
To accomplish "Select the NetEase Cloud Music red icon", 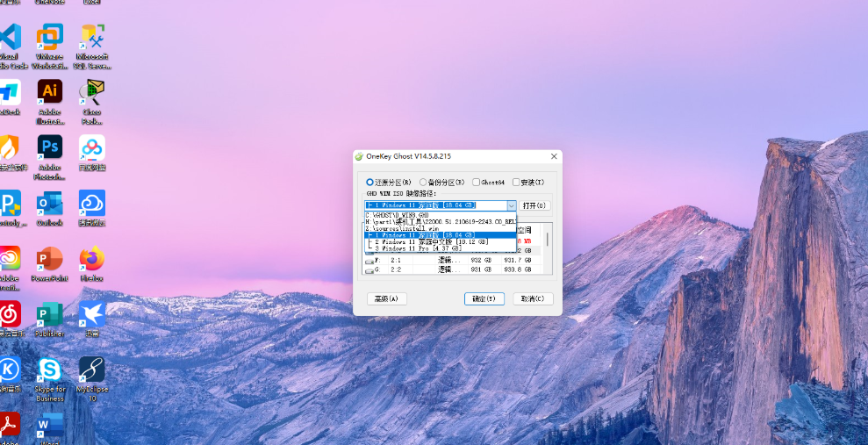I will click(11, 319).
